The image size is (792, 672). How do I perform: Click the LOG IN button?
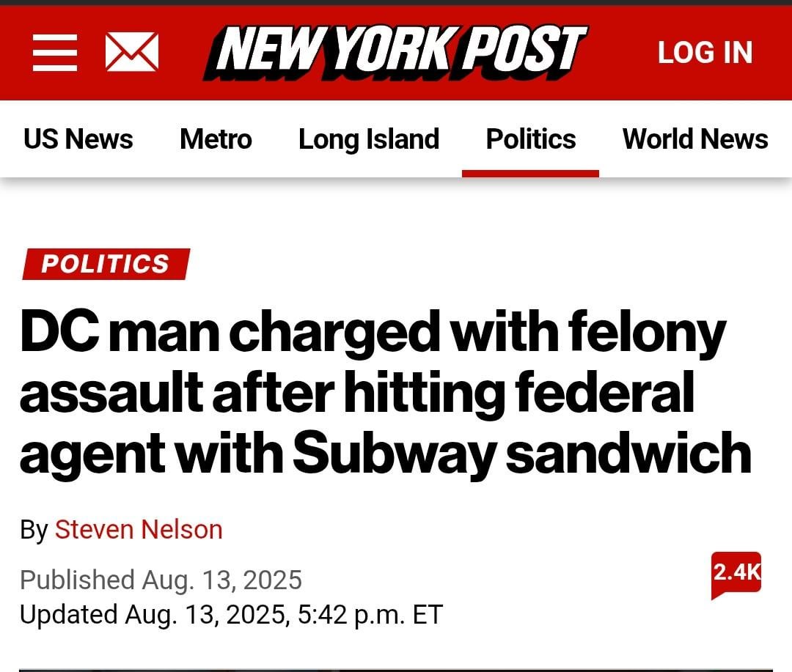[705, 53]
